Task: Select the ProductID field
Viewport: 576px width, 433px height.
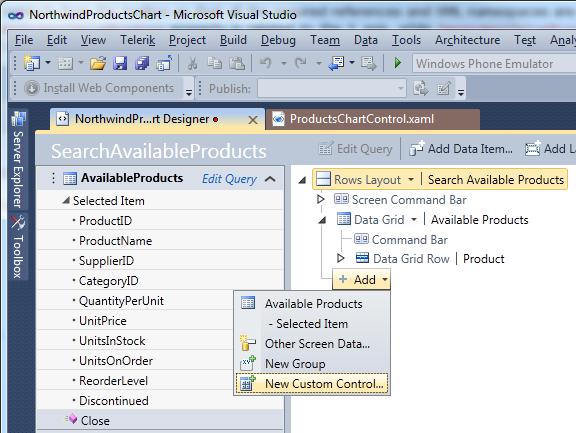Action: [105, 221]
